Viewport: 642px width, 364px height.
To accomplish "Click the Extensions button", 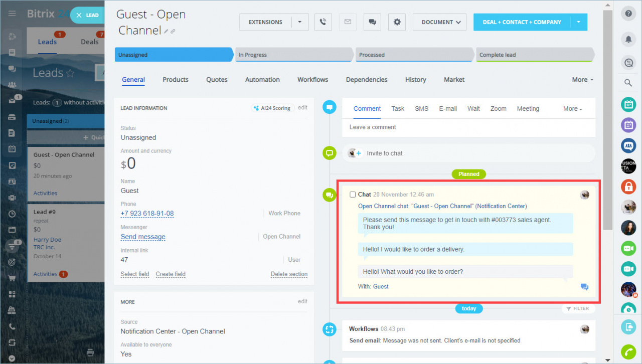I will [x=266, y=22].
